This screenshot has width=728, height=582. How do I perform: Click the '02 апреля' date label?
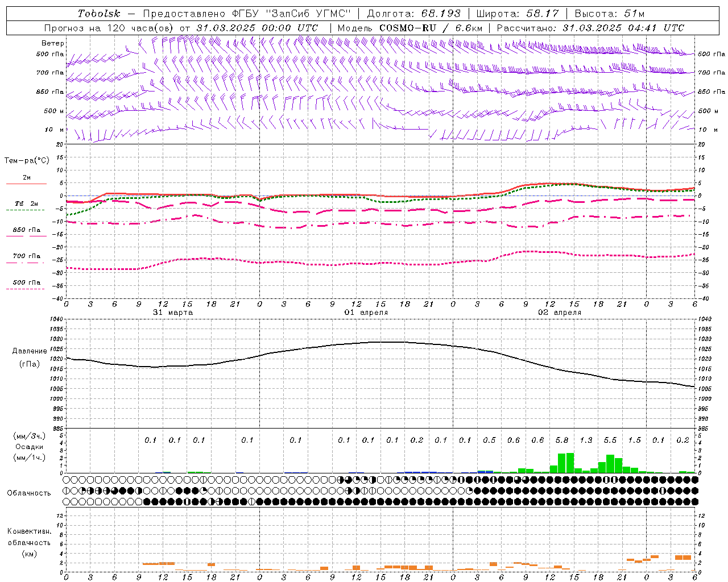[560, 313]
